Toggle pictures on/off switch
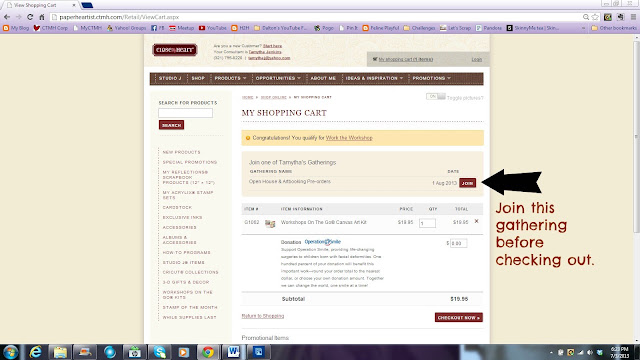The height and width of the screenshot is (360, 640). click(435, 97)
